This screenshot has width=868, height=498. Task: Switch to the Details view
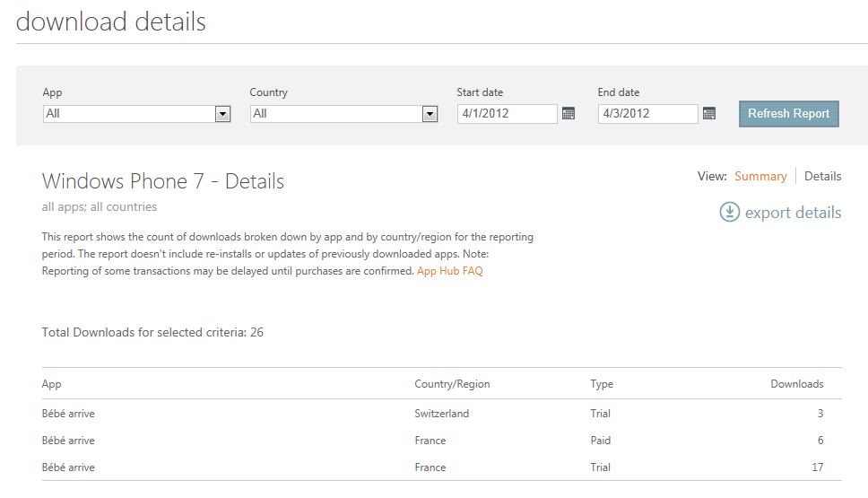coord(822,177)
